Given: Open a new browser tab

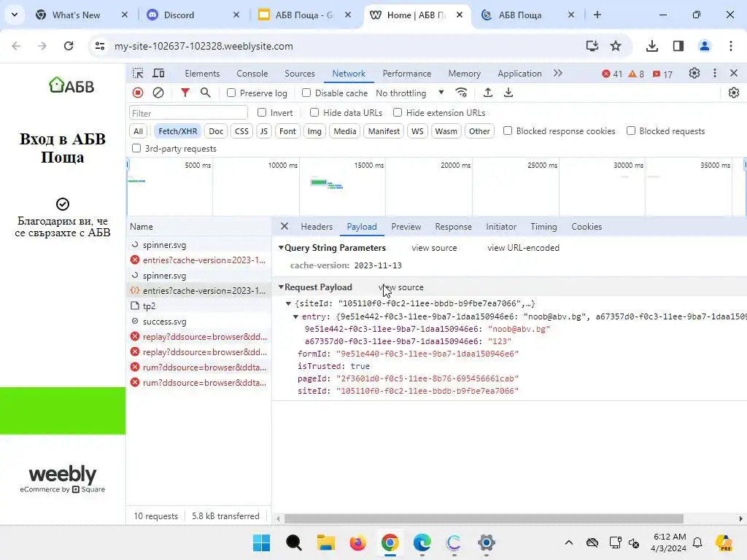Looking at the screenshot, I should pyautogui.click(x=597, y=15).
